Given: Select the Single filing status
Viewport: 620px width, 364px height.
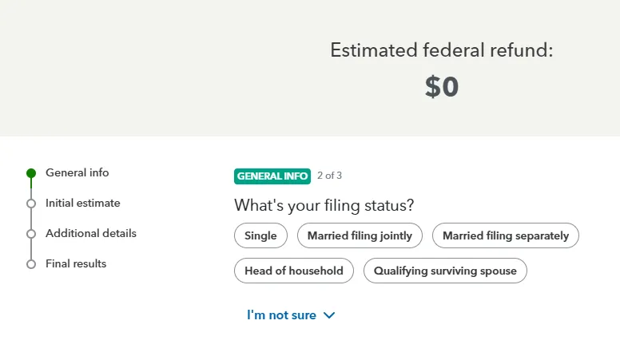Looking at the screenshot, I should 260,235.
